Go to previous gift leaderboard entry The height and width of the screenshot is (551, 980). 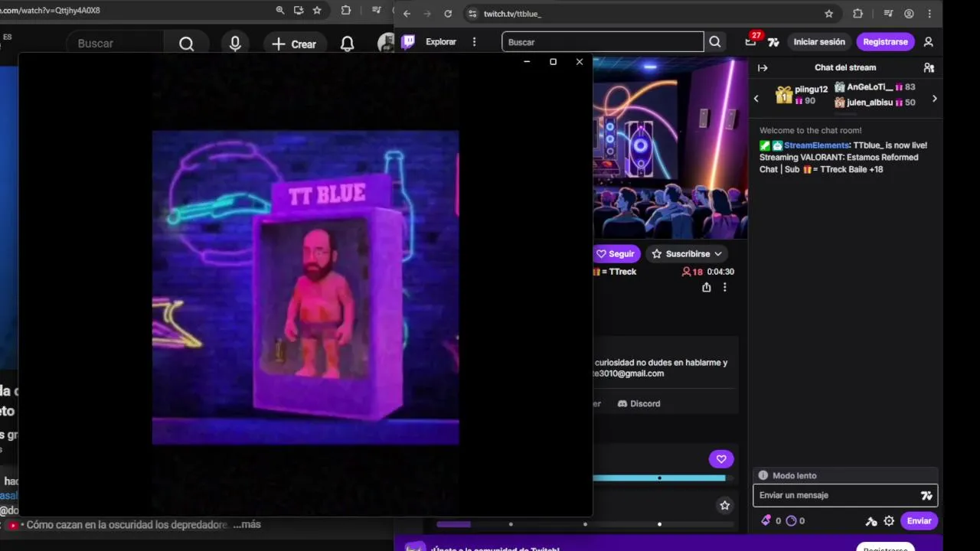tap(756, 99)
